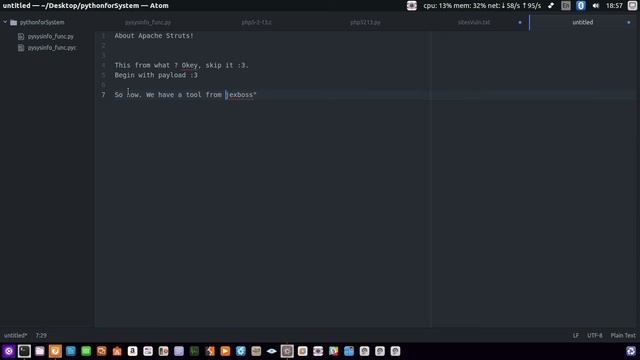Launch the Terminal from the dock
Viewport: 640px width, 360px height.
tap(24, 351)
